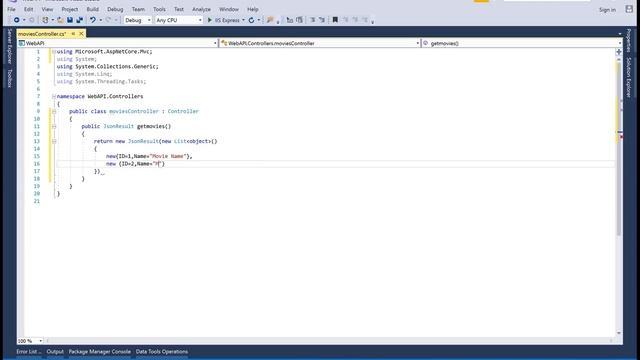This screenshot has width=640, height=360.
Task: Uncomment the selected lines icon
Action: pyautogui.click(x=322, y=20)
